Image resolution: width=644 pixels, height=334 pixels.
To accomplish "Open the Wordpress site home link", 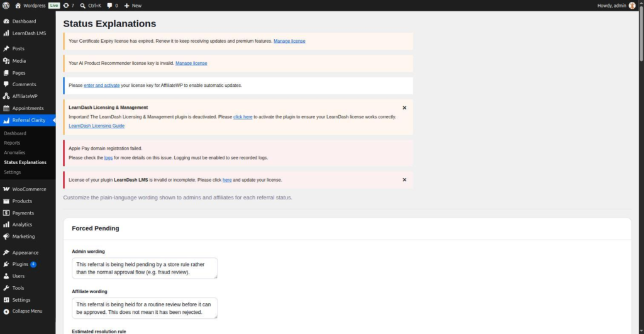I will pos(30,5).
